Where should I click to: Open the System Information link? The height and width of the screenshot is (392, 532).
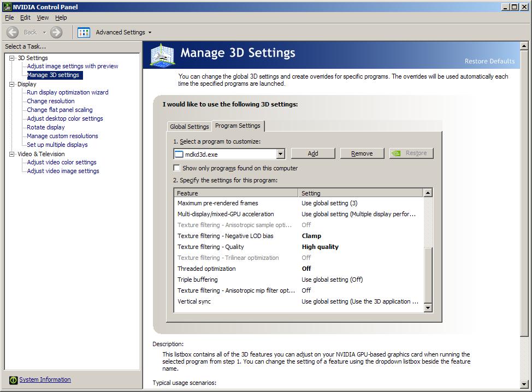coord(45,380)
